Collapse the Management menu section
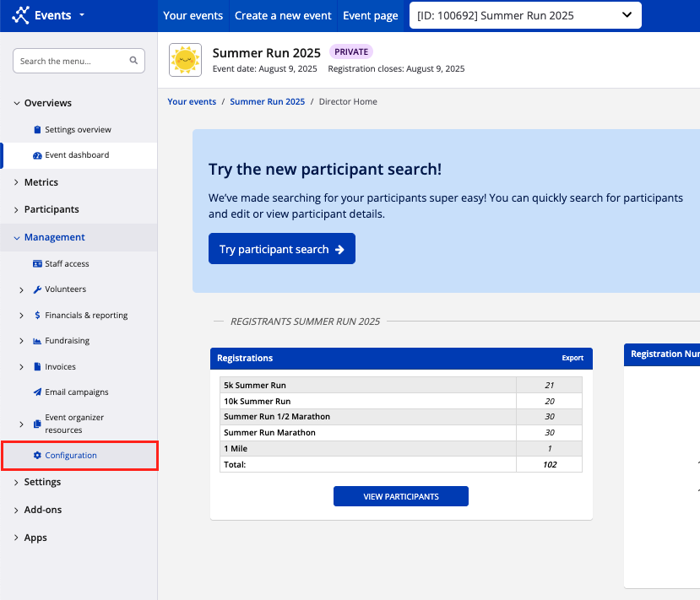Image resolution: width=700 pixels, height=600 pixels. tap(54, 237)
